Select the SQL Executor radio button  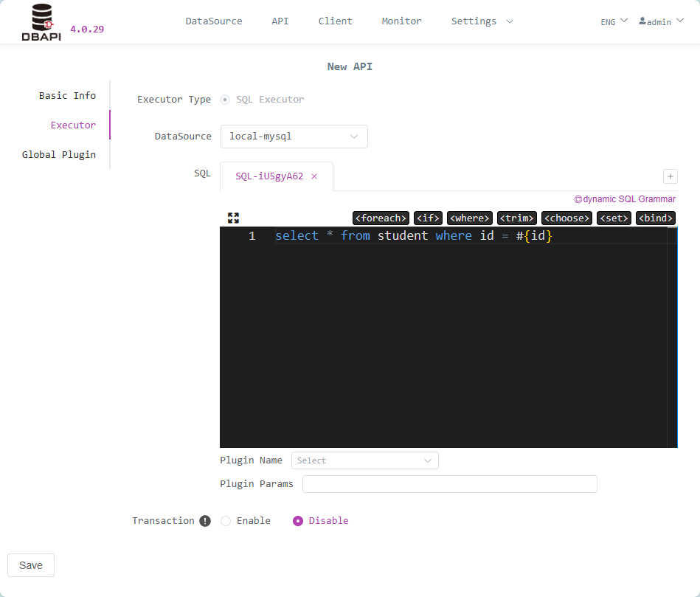point(223,100)
